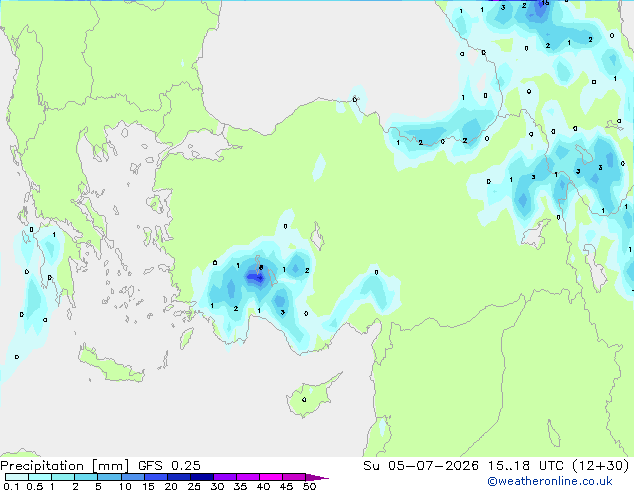634x490 pixels.
Task: Pick the 40–45 mm bright magenta swatch
Action: click(271, 477)
